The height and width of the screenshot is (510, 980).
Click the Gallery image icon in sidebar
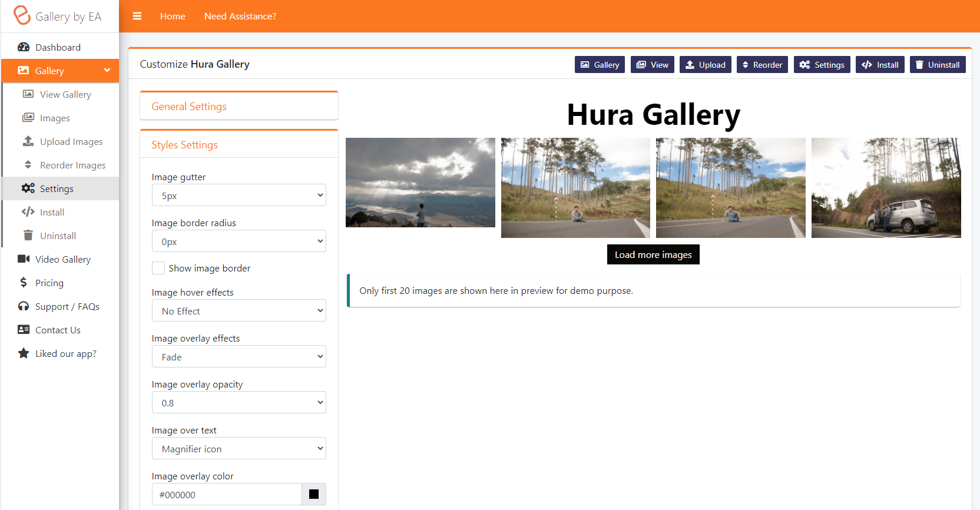(x=24, y=70)
